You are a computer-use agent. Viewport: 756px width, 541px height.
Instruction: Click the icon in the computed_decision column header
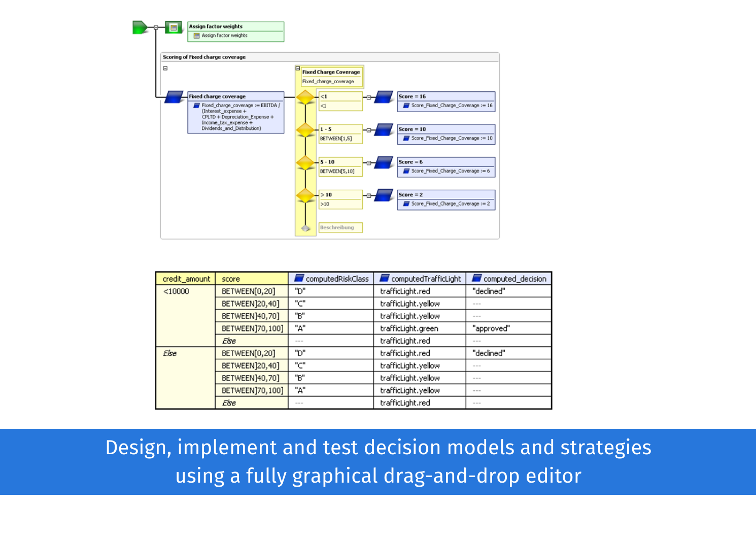477,279
